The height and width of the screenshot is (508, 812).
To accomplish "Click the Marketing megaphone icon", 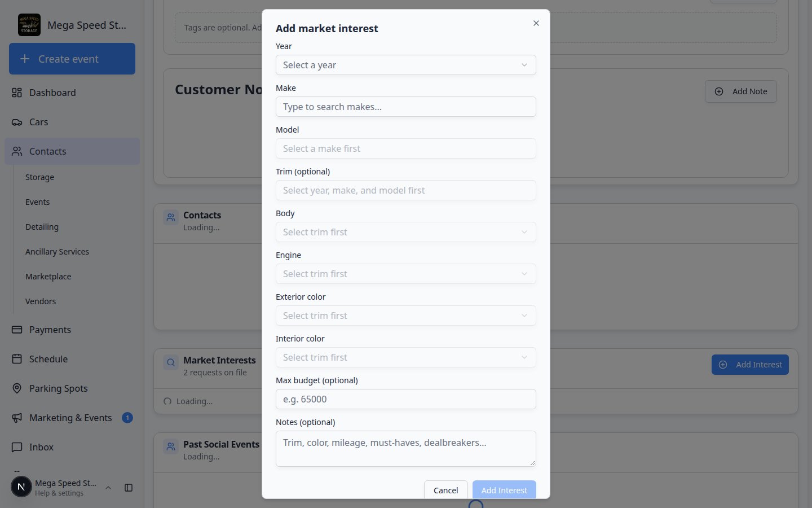I will [17, 418].
